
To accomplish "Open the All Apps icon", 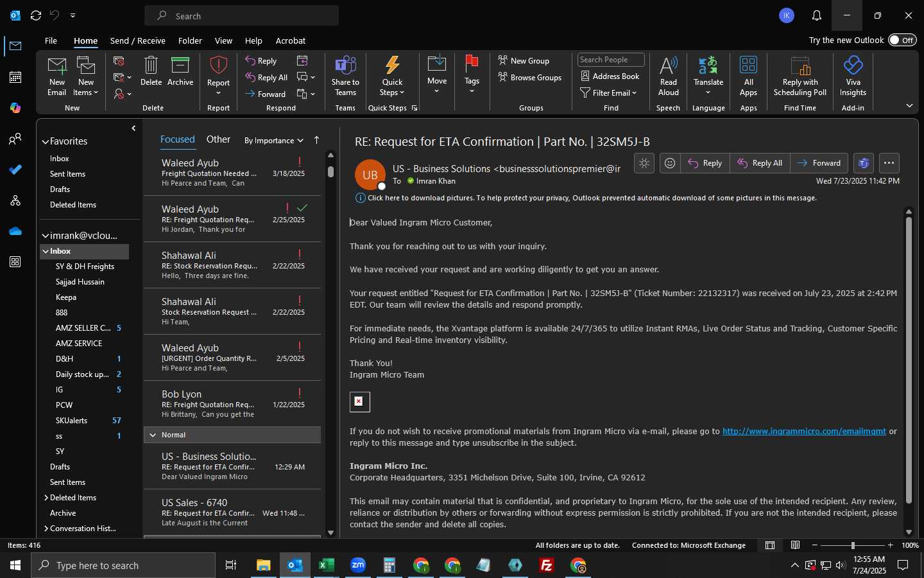I will pos(748,66).
